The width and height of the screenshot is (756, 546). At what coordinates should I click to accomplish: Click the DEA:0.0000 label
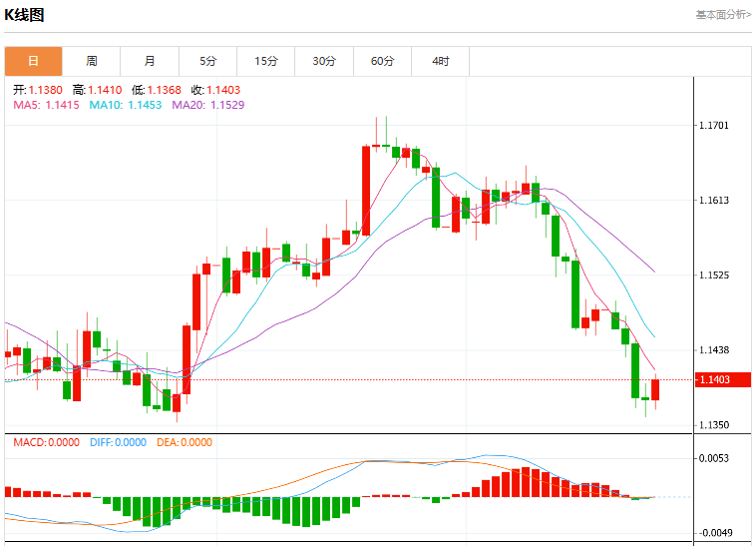tap(185, 442)
